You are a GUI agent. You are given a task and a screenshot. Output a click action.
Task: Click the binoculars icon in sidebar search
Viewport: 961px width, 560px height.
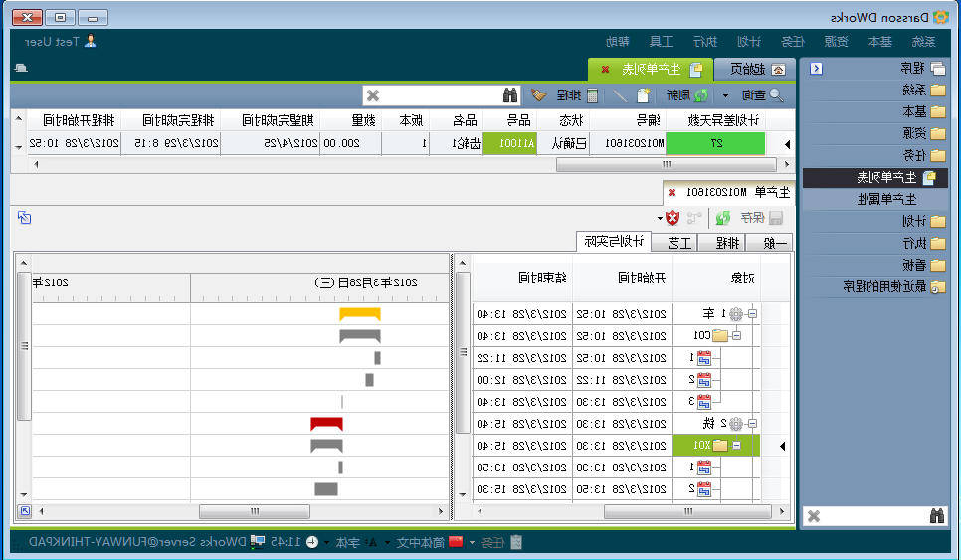coord(936,516)
